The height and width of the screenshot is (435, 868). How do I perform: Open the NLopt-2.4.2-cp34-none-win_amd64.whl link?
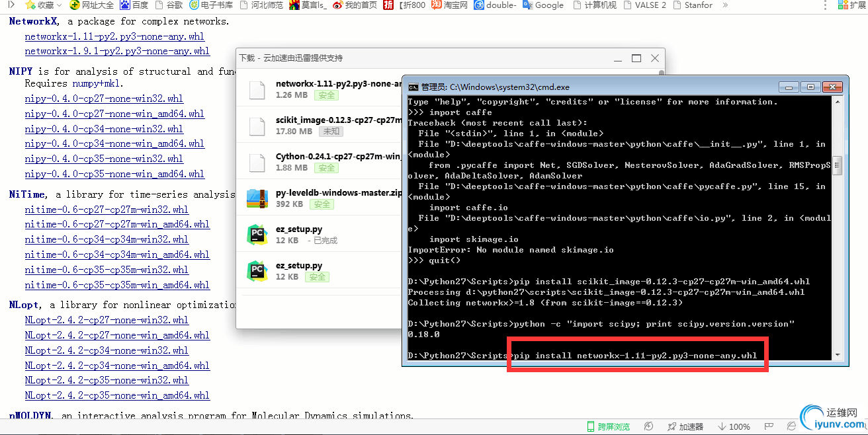pyautogui.click(x=117, y=366)
